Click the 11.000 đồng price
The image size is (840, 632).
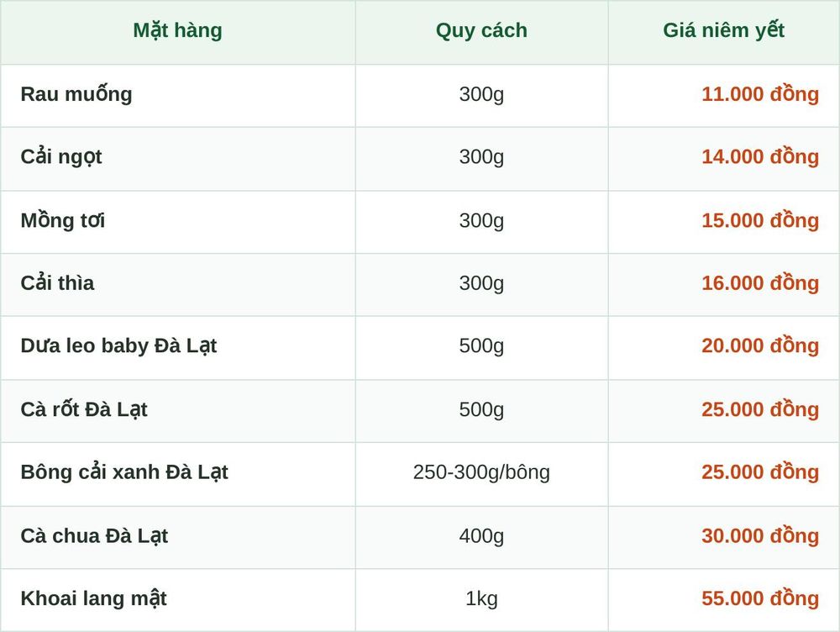point(760,94)
